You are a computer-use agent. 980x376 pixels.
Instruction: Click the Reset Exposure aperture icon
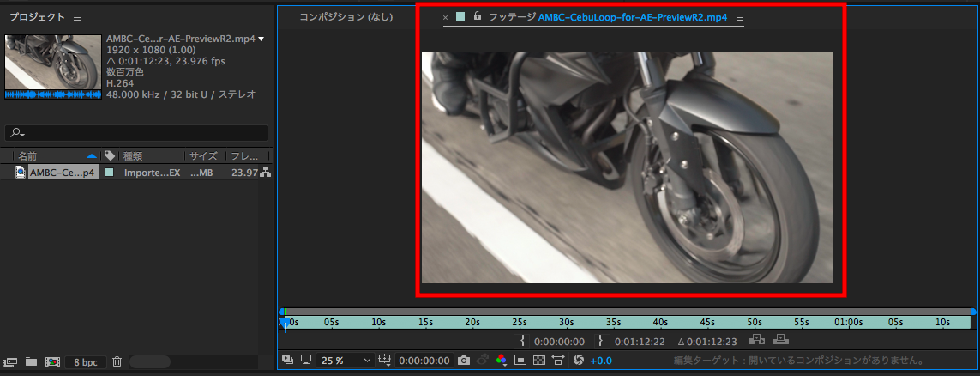tap(578, 361)
